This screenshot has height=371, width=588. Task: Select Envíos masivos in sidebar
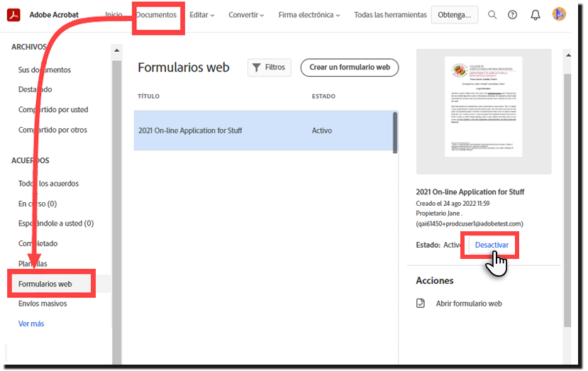43,304
